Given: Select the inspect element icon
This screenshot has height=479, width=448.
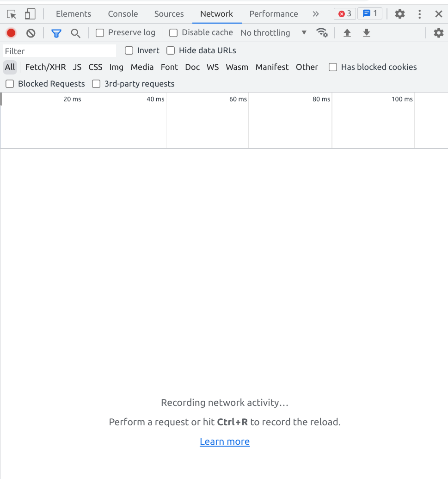Looking at the screenshot, I should coord(11,14).
